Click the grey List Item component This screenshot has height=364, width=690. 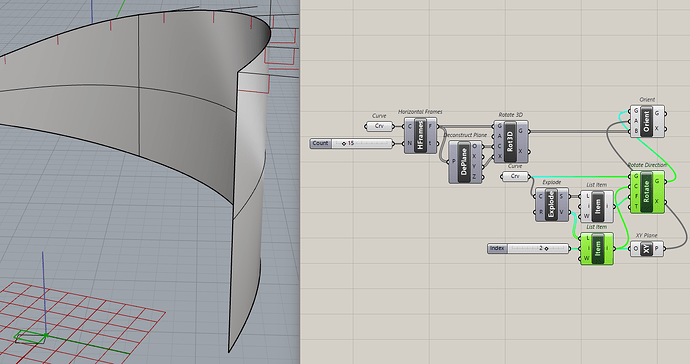[597, 206]
